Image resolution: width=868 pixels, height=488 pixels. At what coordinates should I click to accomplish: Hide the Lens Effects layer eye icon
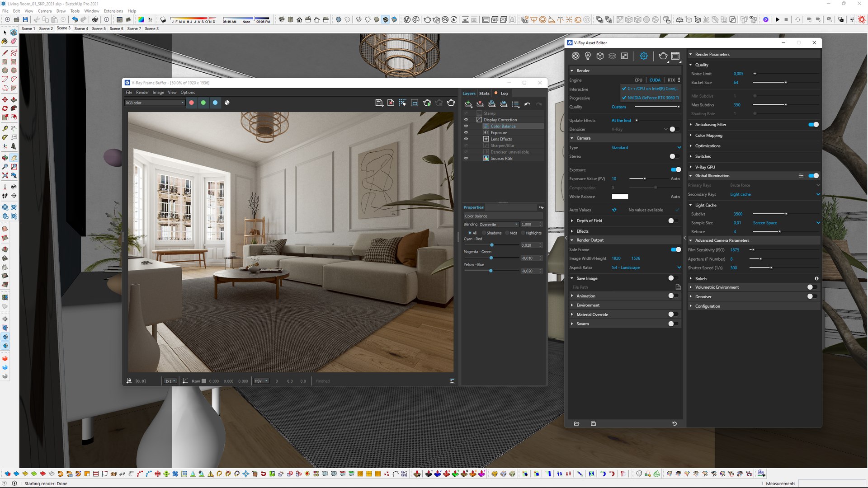pyautogui.click(x=466, y=139)
